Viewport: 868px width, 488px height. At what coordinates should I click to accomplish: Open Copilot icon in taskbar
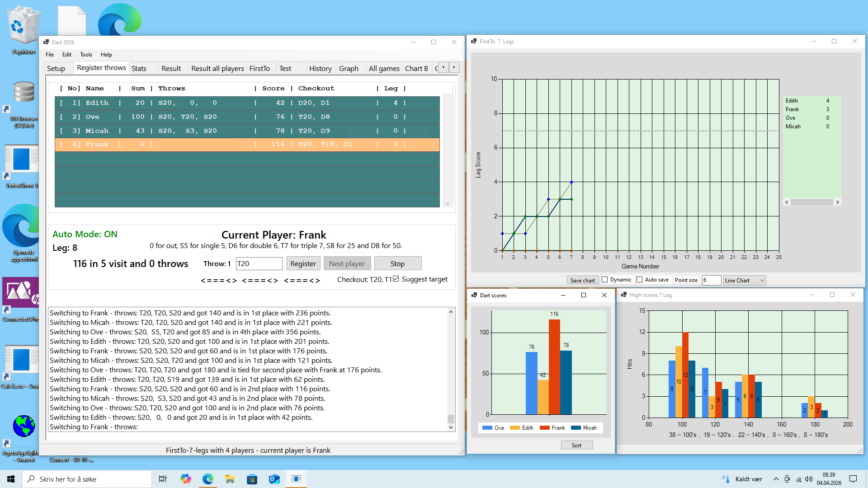point(185,479)
